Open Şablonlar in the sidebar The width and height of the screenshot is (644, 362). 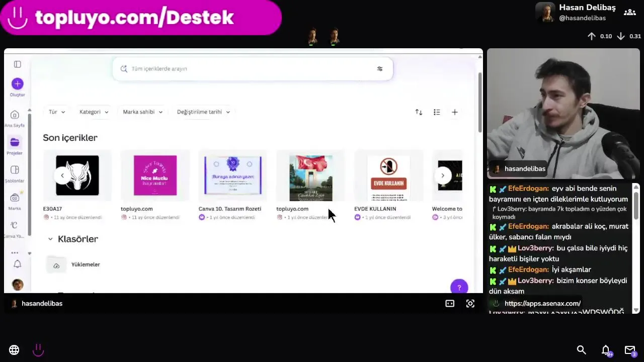point(15,174)
